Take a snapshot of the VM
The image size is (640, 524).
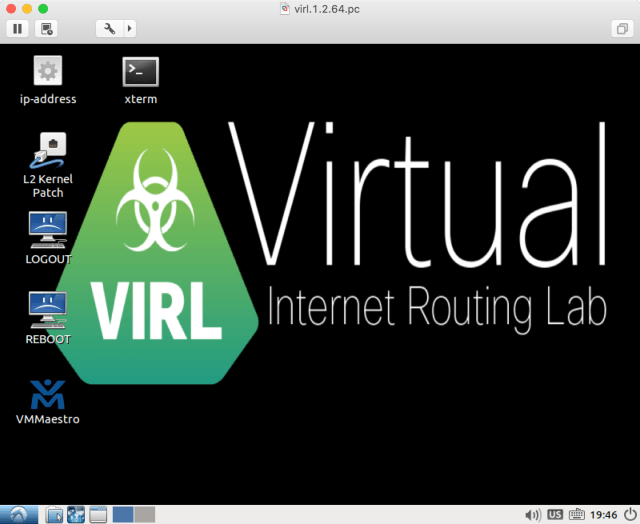point(46,29)
